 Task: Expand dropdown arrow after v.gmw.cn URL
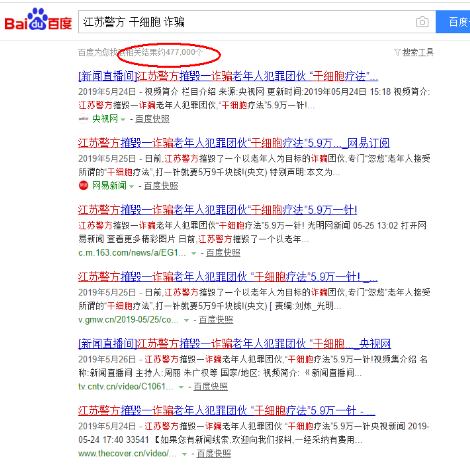pyautogui.click(x=186, y=320)
